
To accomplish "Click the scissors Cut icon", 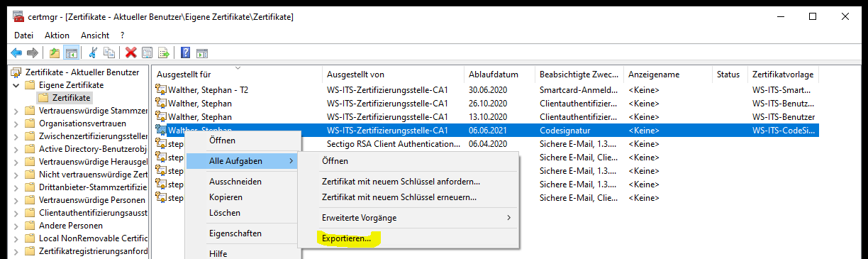I will tap(93, 53).
